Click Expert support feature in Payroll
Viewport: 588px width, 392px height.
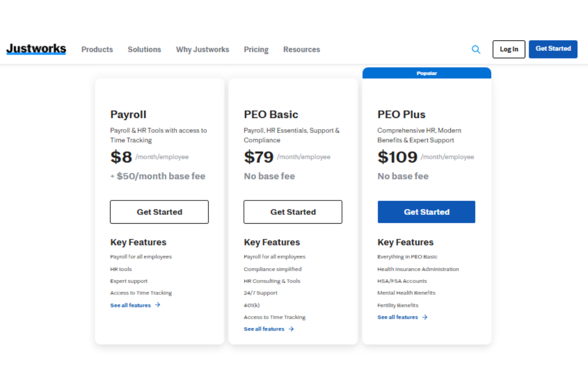pos(129,281)
